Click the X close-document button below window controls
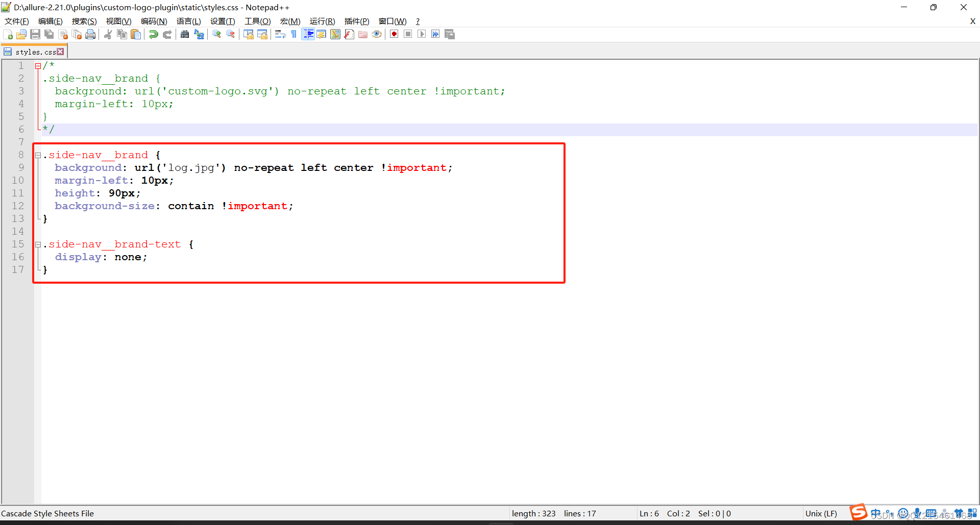 [x=973, y=21]
